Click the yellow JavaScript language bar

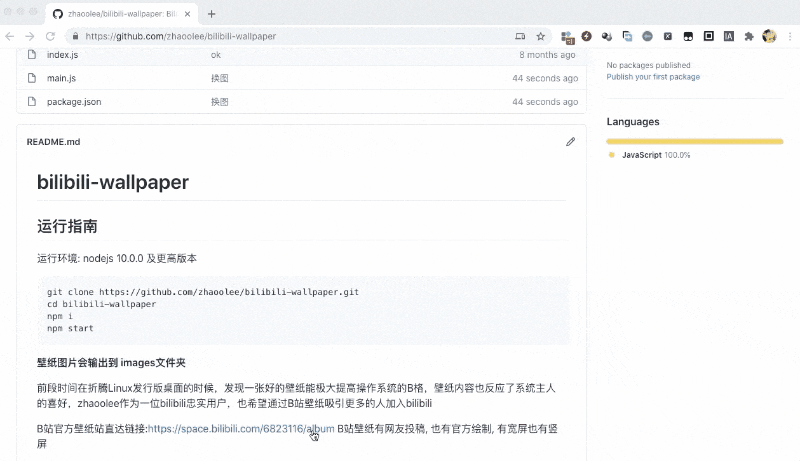[694, 141]
